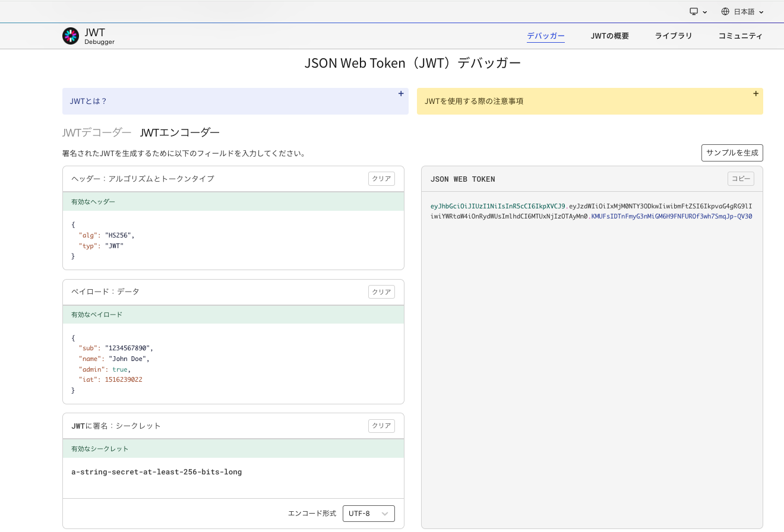Click the green token header segment eyJhbGci
Viewport: 784px width, 532px height.
tap(498, 207)
